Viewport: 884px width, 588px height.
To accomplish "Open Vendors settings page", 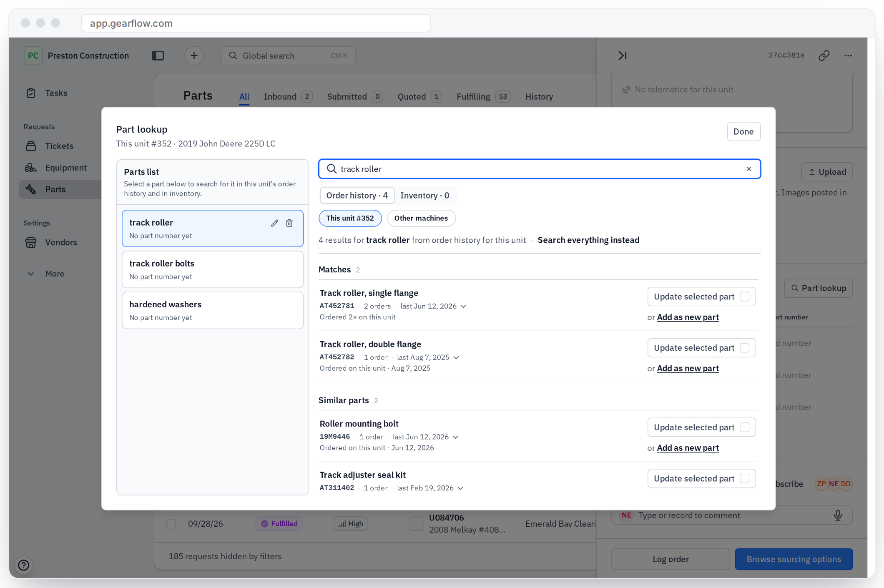I will [x=61, y=242].
